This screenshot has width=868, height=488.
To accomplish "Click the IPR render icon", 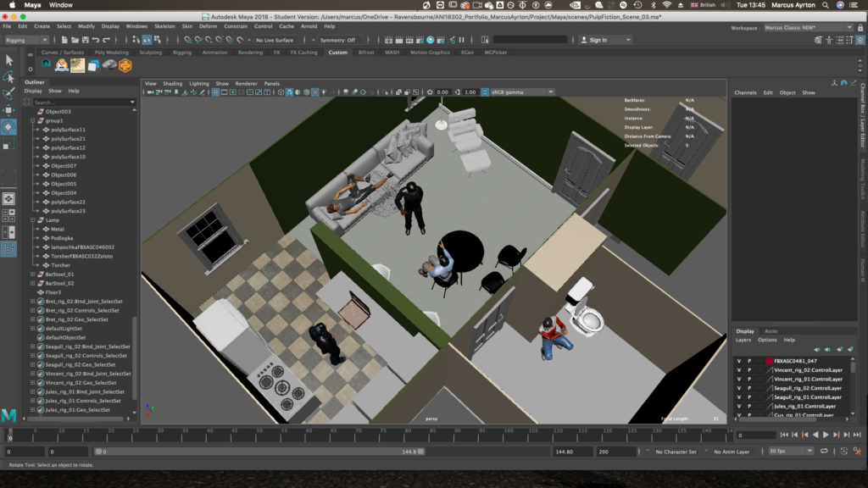I will (409, 40).
